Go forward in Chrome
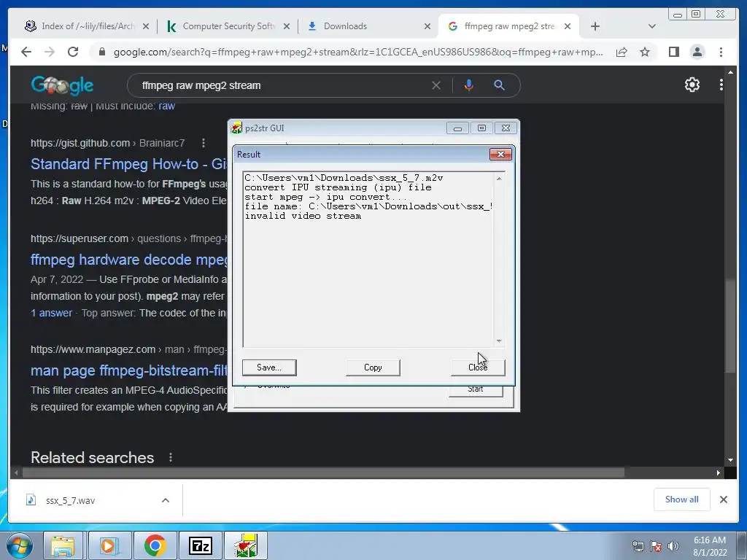 pyautogui.click(x=50, y=52)
